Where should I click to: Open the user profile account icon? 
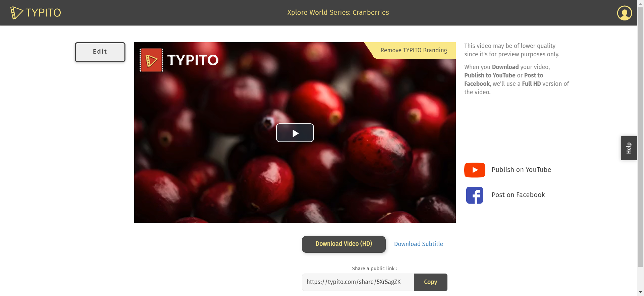click(624, 13)
